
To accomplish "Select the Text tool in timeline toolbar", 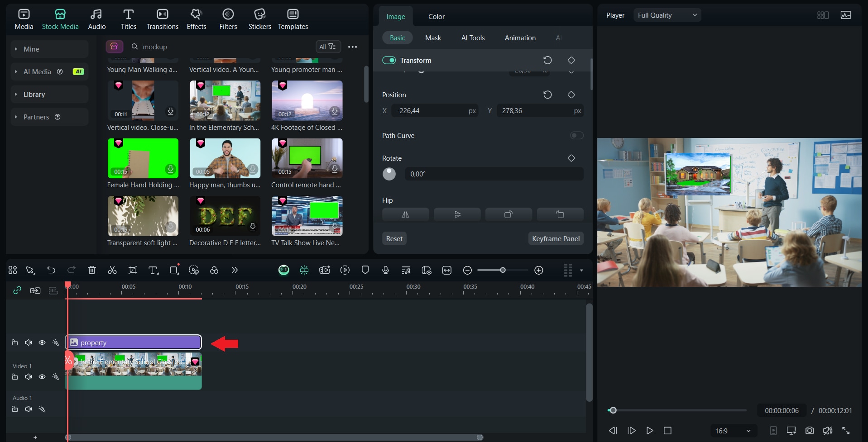I will click(153, 270).
